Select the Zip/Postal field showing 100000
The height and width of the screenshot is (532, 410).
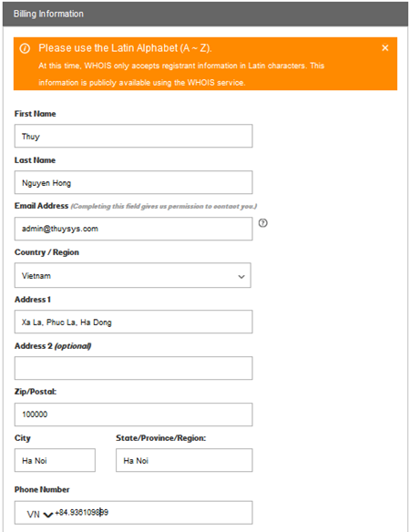(x=133, y=414)
